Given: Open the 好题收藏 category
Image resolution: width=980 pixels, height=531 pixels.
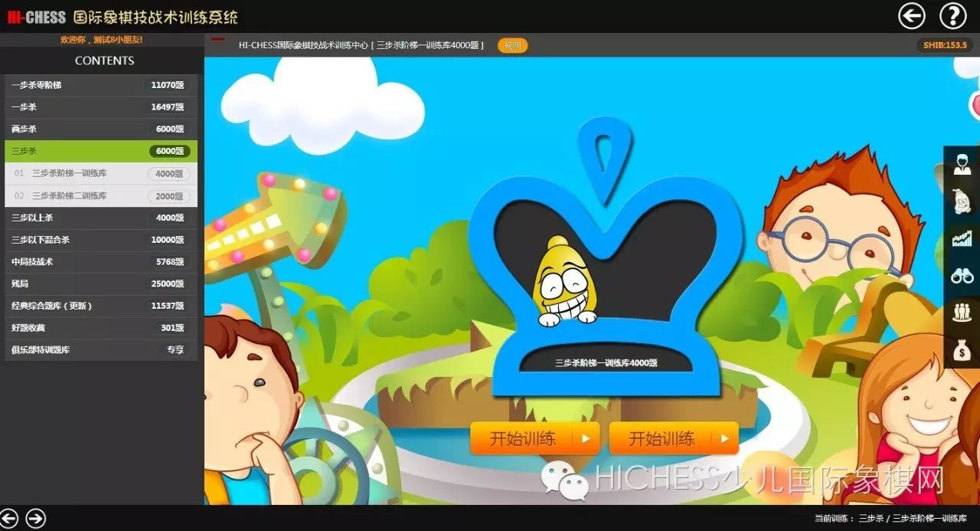Looking at the screenshot, I should pos(101,328).
